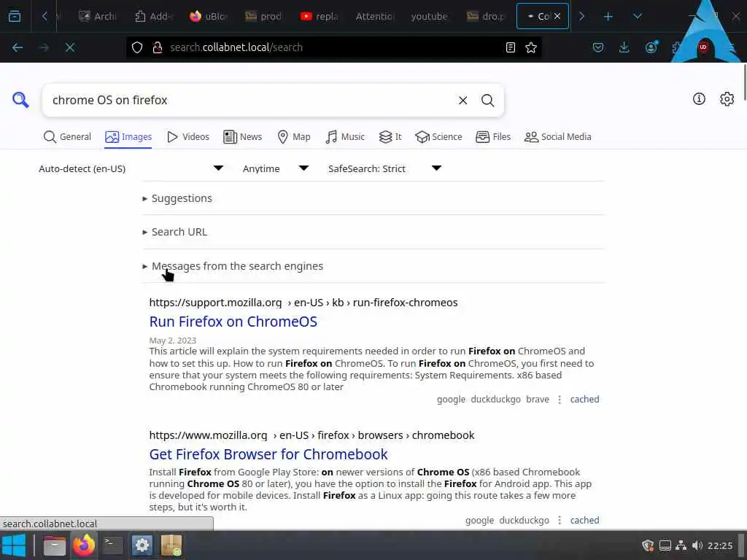Screen dimensions: 747x560
Task: Open Get Firefox Browser for Chromebook result
Action: click(268, 454)
